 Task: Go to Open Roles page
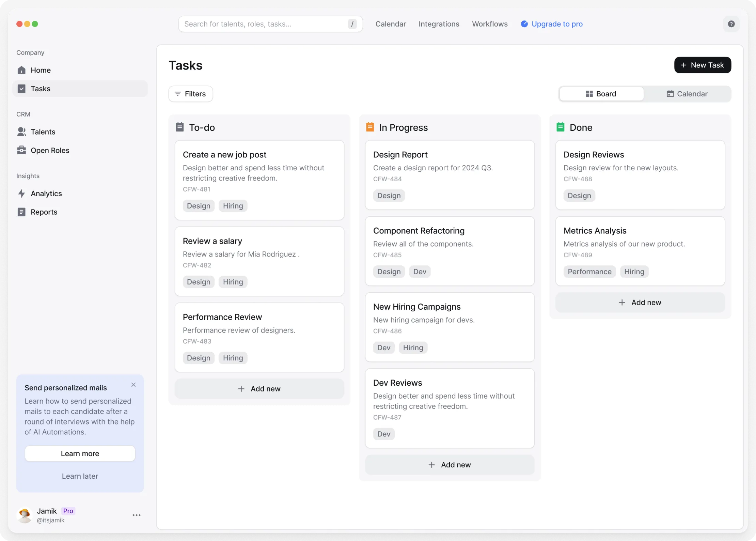pyautogui.click(x=50, y=150)
